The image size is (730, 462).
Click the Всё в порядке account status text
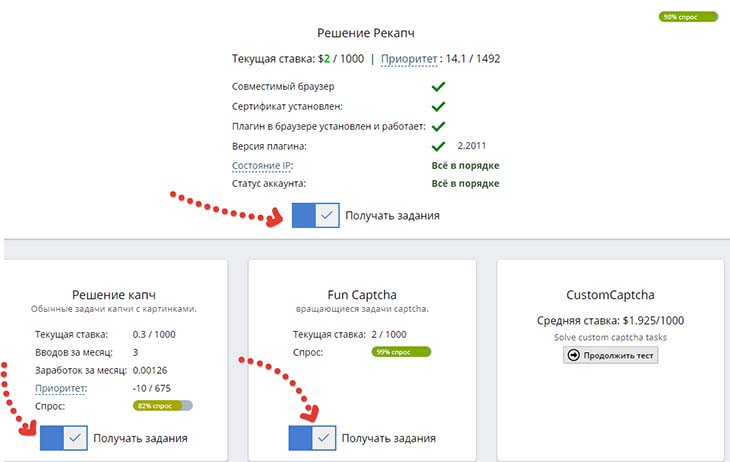(x=465, y=184)
